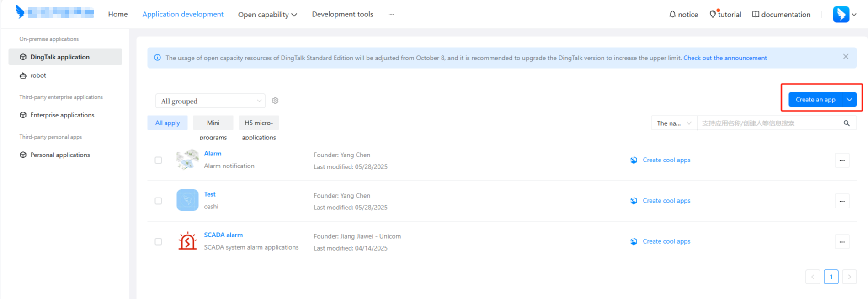Click the Test app icon
868x299 pixels.
click(x=187, y=200)
